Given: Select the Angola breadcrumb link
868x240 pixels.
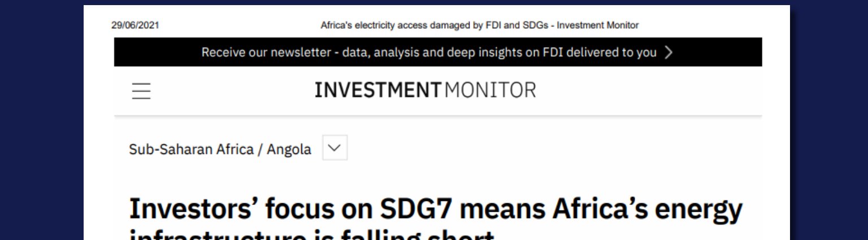Looking at the screenshot, I should (x=289, y=149).
